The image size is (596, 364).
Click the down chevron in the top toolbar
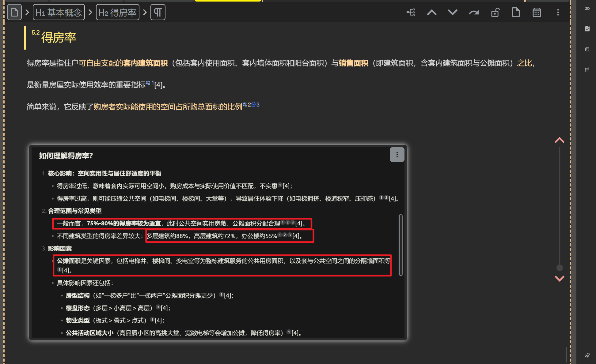point(452,12)
